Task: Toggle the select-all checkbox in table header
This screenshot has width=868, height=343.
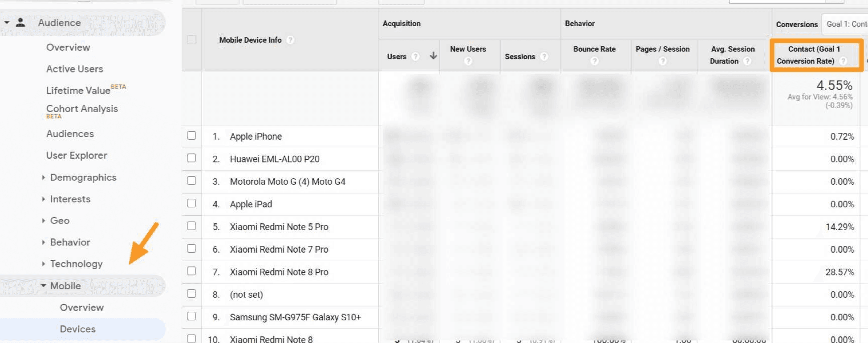Action: 192,40
